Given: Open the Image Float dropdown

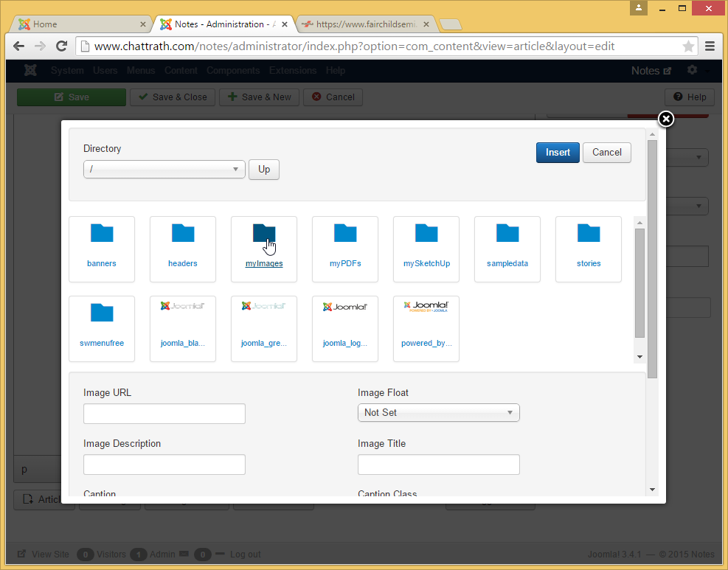Looking at the screenshot, I should click(438, 413).
